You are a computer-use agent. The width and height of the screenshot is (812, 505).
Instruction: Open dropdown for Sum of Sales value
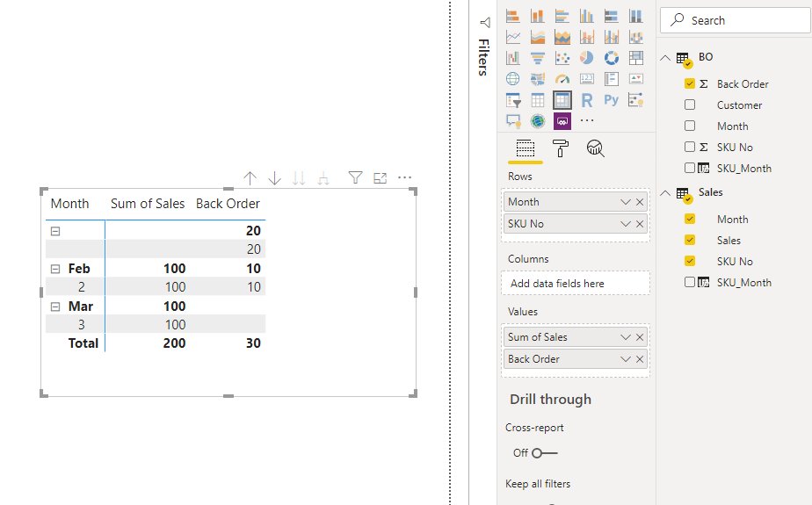pos(625,337)
